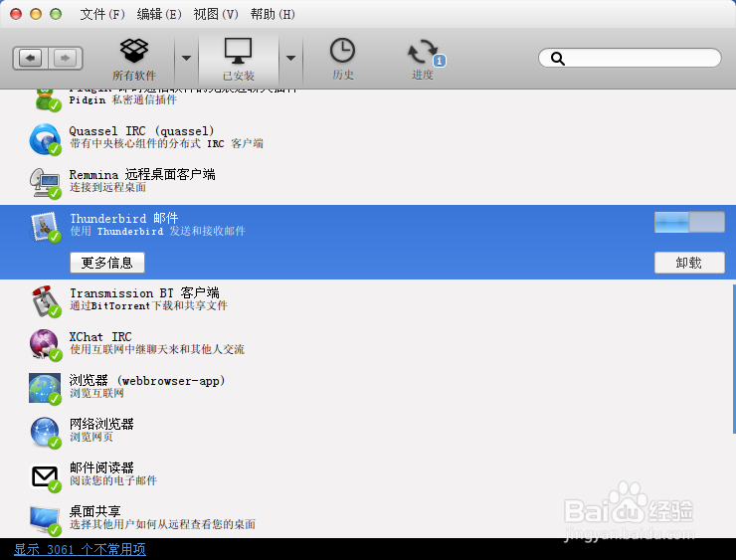The height and width of the screenshot is (560, 736).
Task: Go back with the left arrow button
Action: 31,59
